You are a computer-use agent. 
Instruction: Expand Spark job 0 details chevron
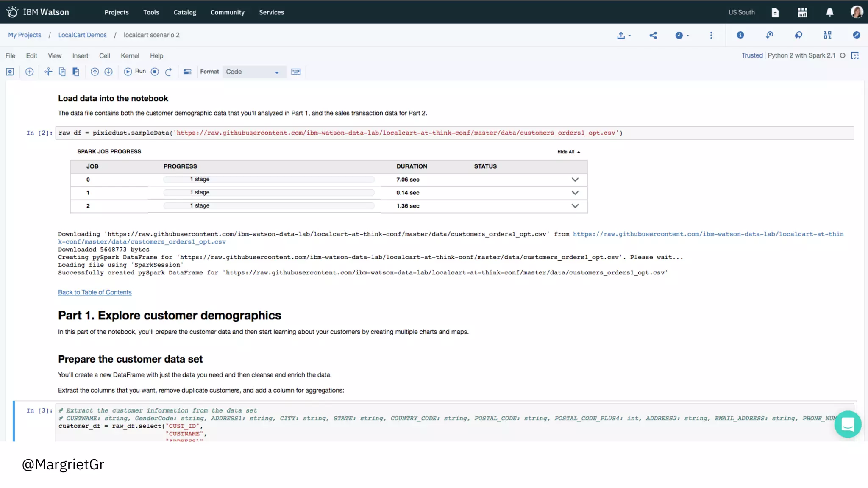575,180
